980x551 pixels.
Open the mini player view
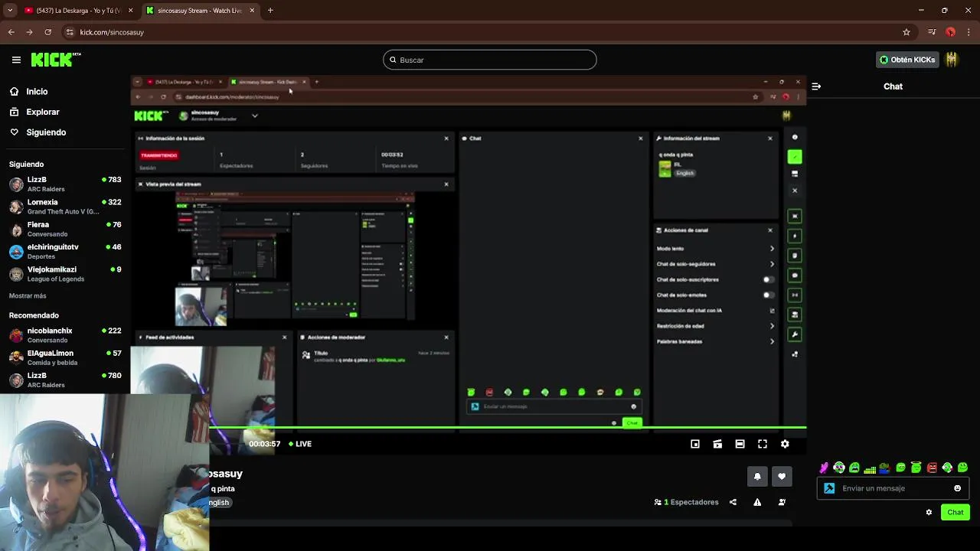coord(695,444)
